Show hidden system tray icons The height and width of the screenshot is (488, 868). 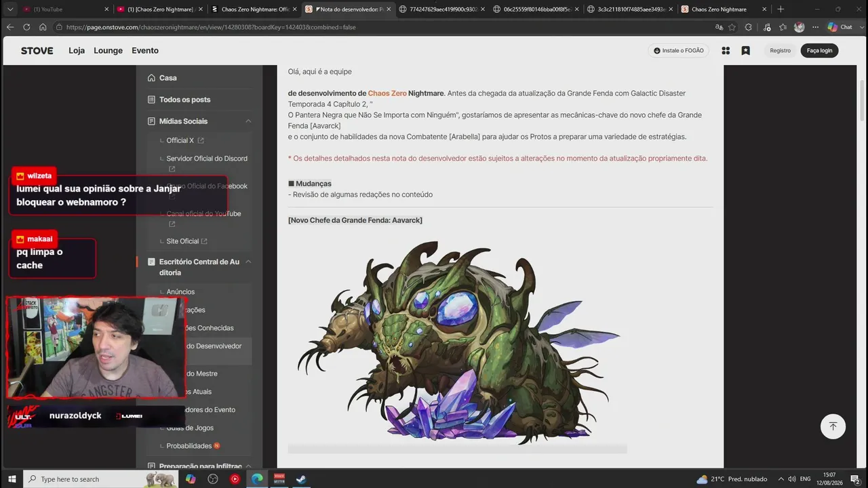[781, 479]
